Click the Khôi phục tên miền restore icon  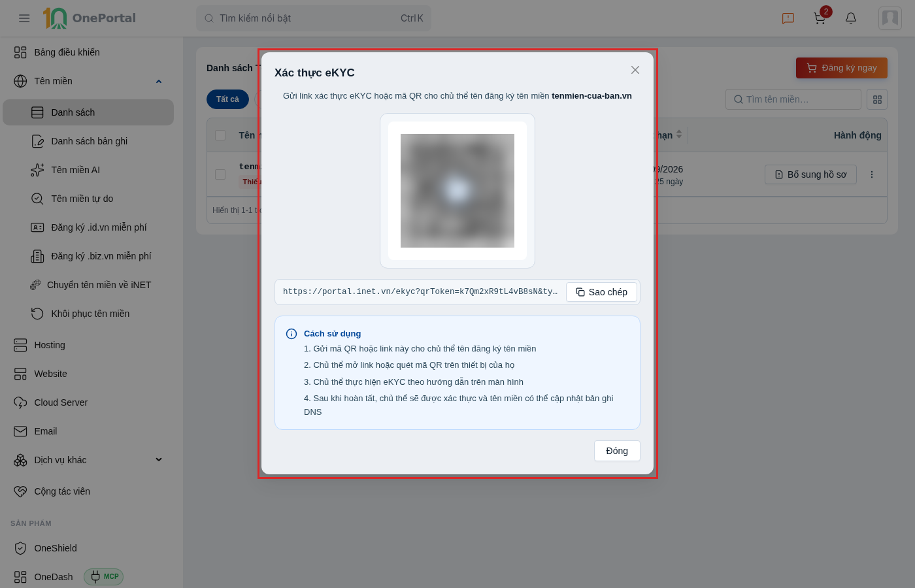pos(37,314)
